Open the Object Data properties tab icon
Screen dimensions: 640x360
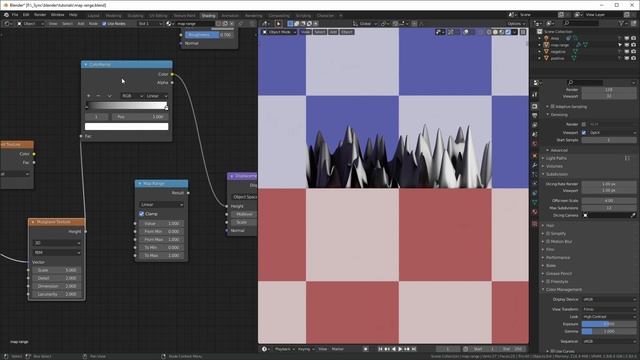coord(535,202)
